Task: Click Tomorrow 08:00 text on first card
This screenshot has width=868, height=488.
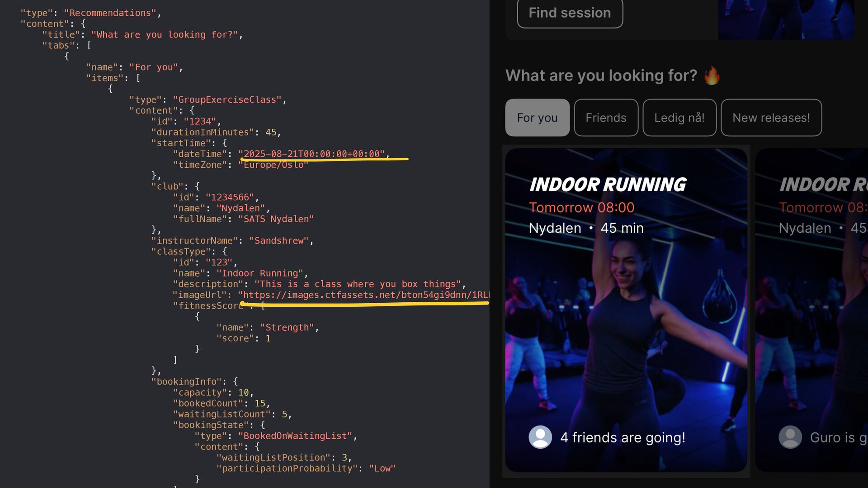Action: (x=581, y=207)
